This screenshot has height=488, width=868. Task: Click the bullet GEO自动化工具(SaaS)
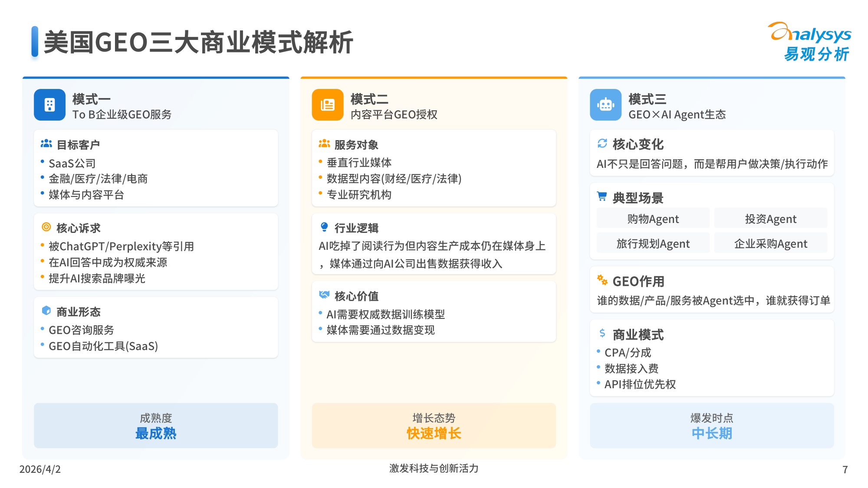(x=103, y=346)
